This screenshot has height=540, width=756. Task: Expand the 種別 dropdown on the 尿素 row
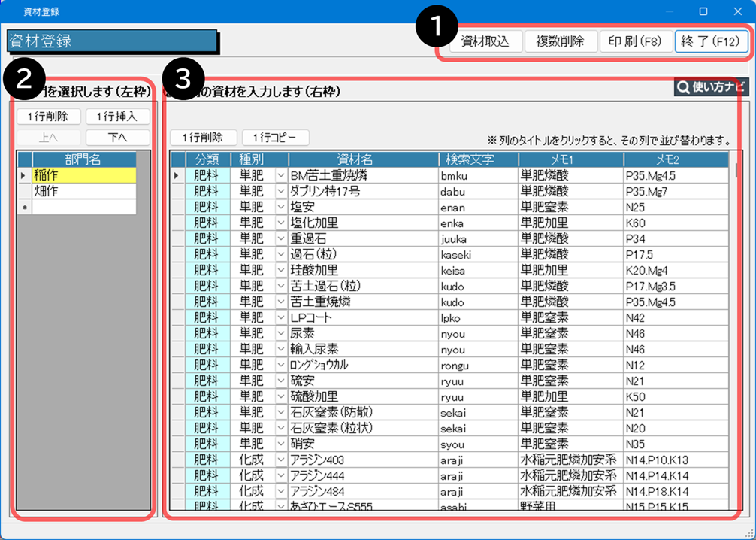tap(281, 333)
